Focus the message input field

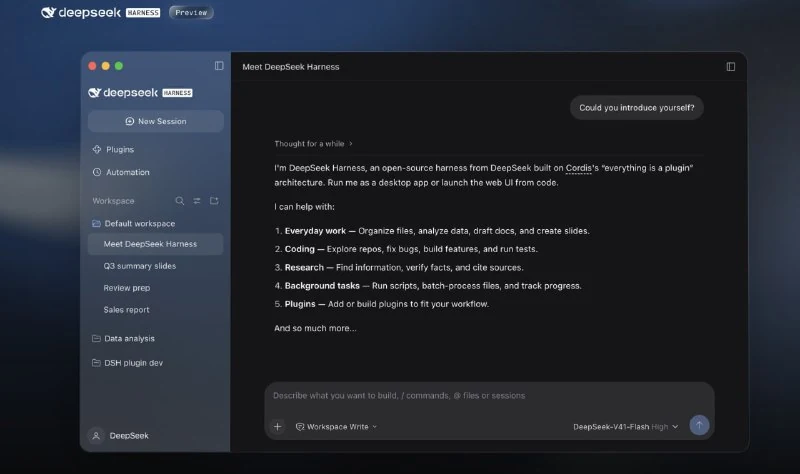(x=489, y=395)
